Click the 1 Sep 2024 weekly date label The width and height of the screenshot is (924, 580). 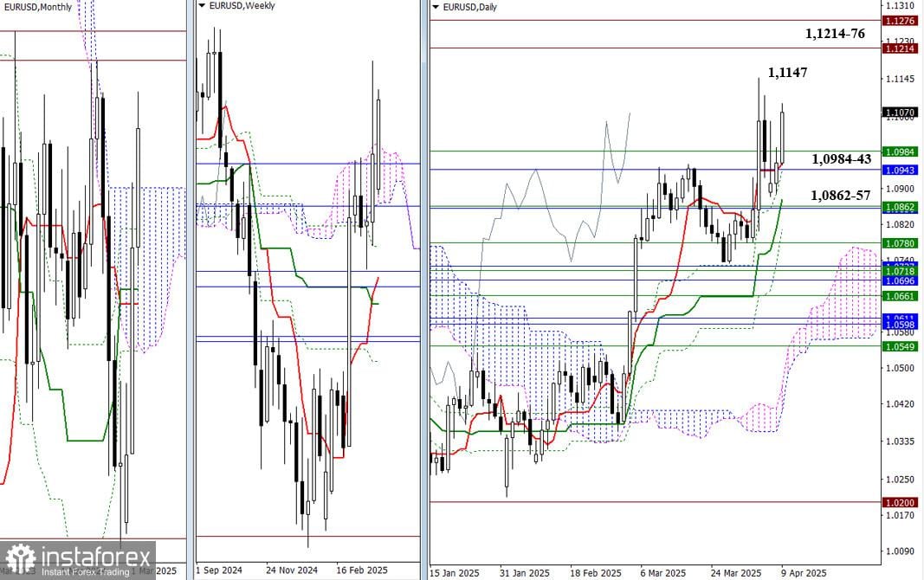(218, 570)
